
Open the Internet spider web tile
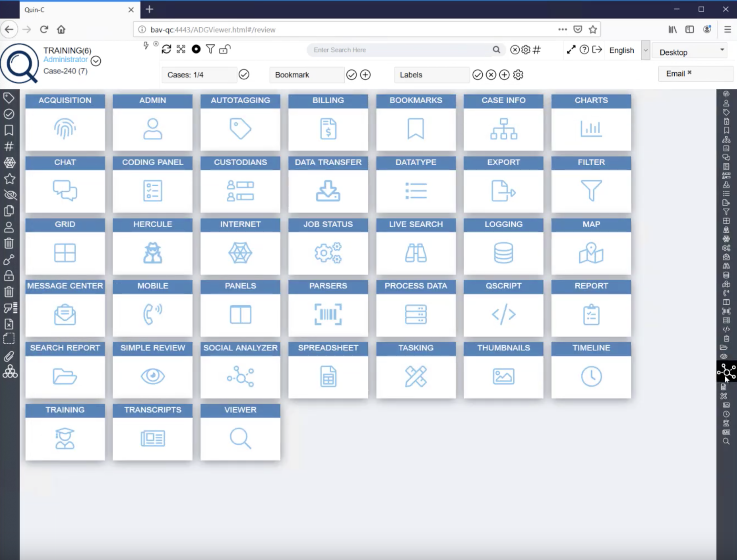240,246
